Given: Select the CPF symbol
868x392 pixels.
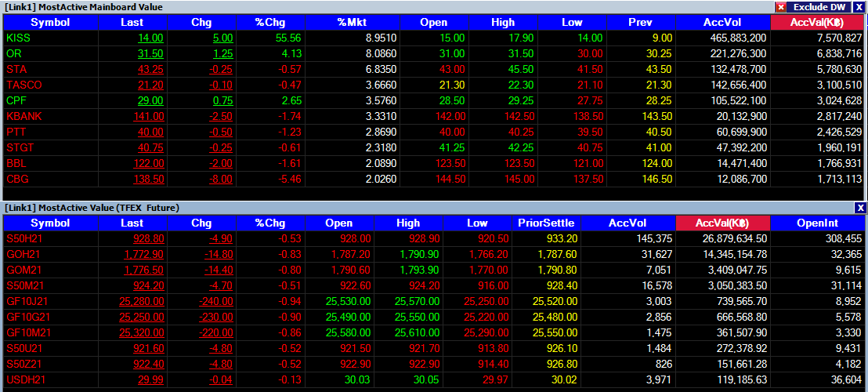Looking at the screenshot, I should [x=16, y=101].
